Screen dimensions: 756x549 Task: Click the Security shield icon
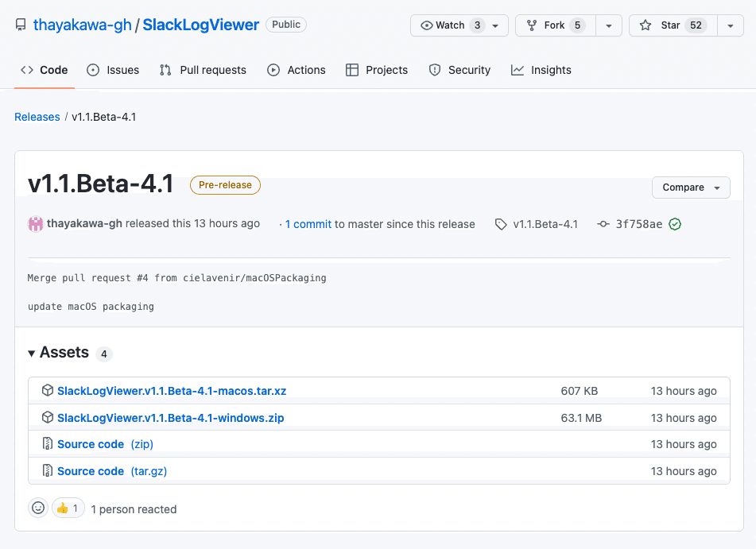click(x=435, y=71)
